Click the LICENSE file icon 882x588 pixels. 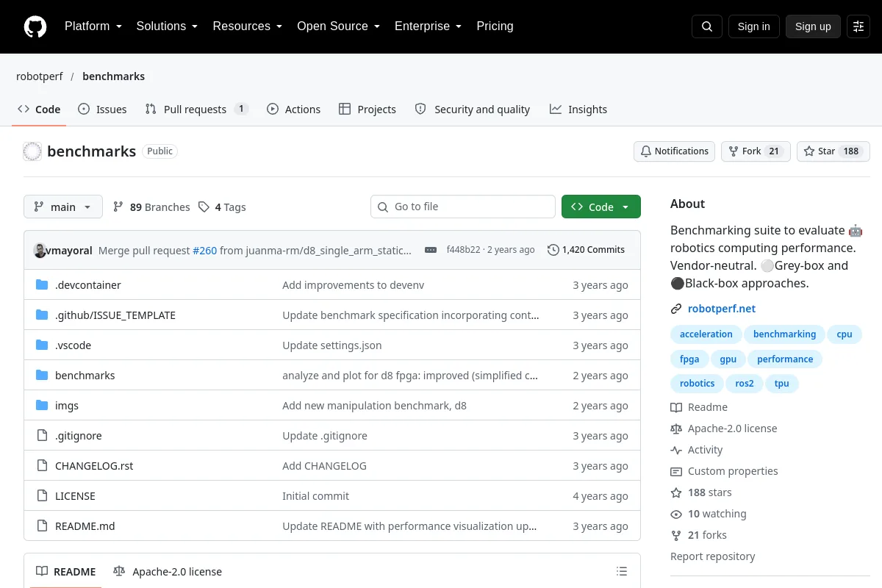coord(42,496)
